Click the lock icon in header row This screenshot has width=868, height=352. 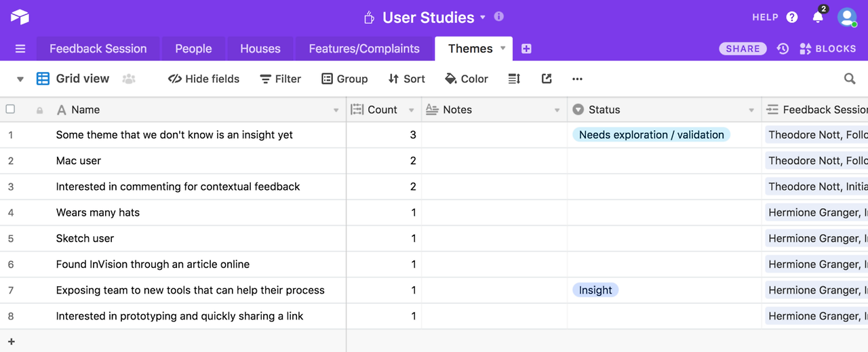pos(39,110)
